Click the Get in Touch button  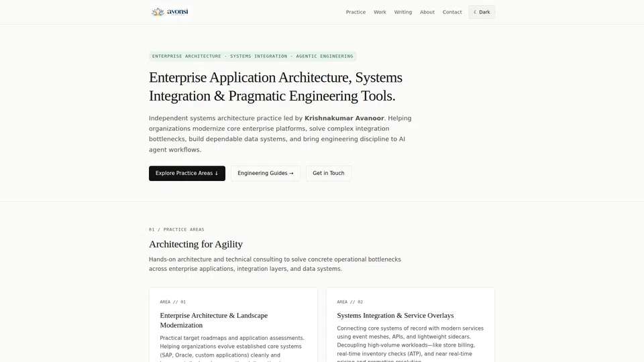pyautogui.click(x=328, y=173)
